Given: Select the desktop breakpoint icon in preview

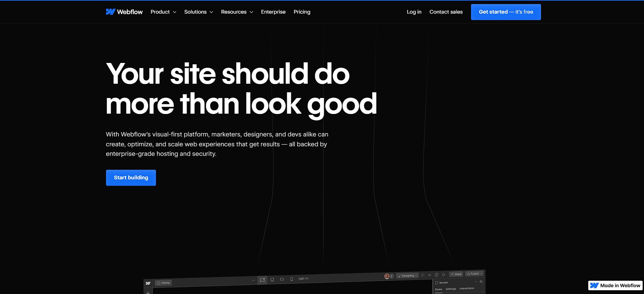Looking at the screenshot, I should pyautogui.click(x=262, y=280).
